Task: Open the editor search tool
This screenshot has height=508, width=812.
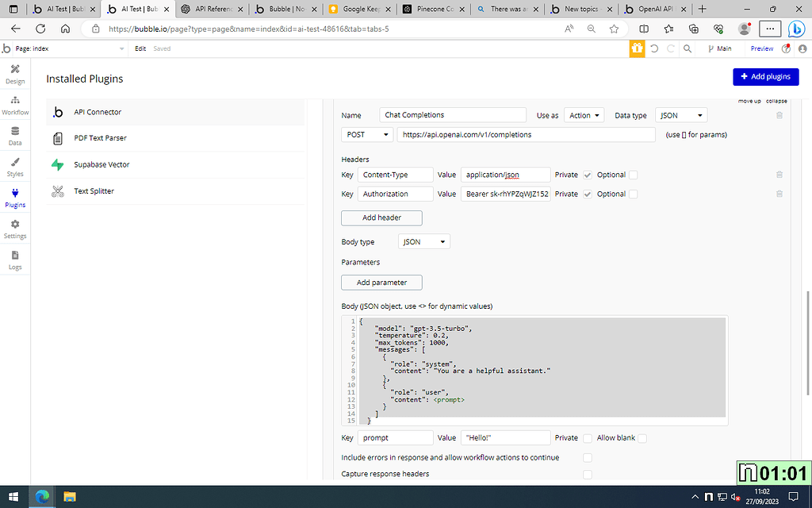Action: [687, 48]
